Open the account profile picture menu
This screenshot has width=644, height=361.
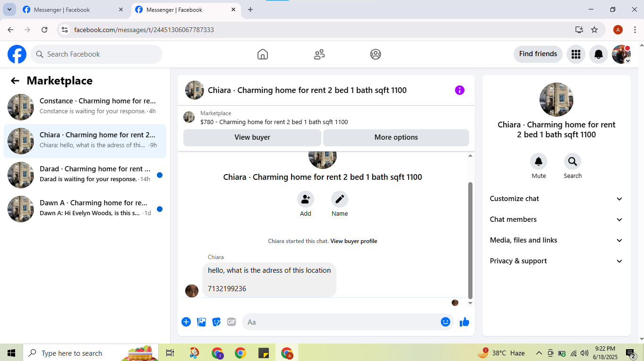tap(621, 54)
